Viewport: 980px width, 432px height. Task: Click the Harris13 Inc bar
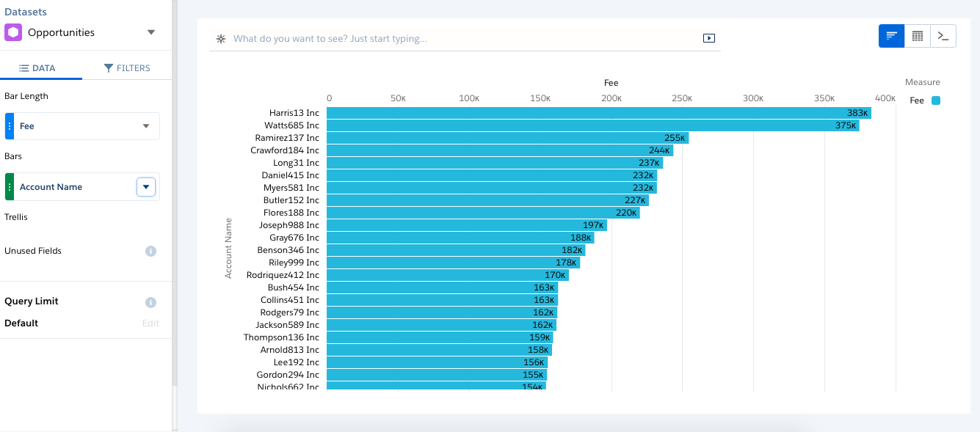pos(599,113)
